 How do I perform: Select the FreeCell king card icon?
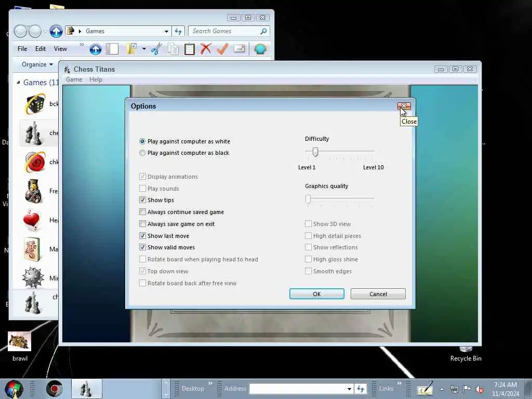[33, 191]
